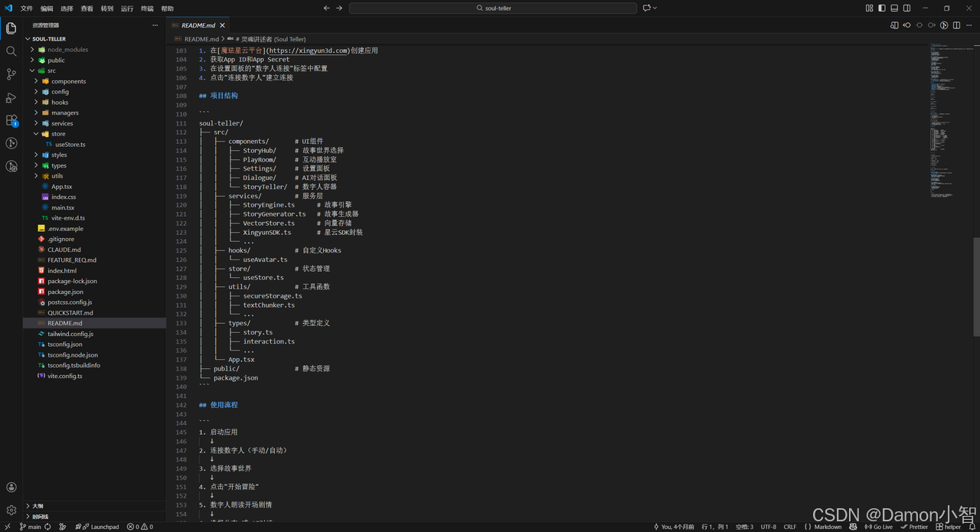The image size is (980, 532).
Task: Toggle the bottom panel
Action: click(x=894, y=8)
